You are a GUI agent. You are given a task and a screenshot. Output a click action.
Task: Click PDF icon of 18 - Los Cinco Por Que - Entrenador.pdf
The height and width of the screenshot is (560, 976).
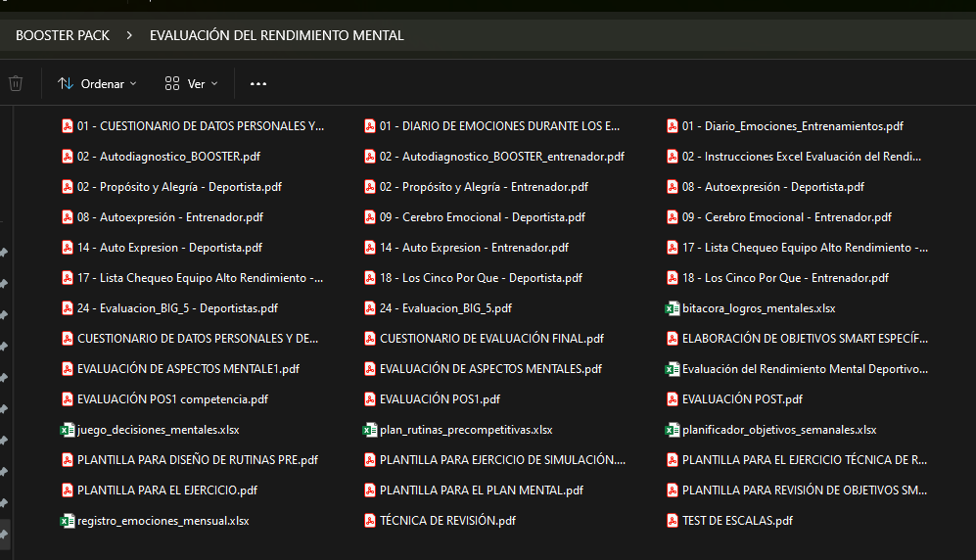point(673,277)
